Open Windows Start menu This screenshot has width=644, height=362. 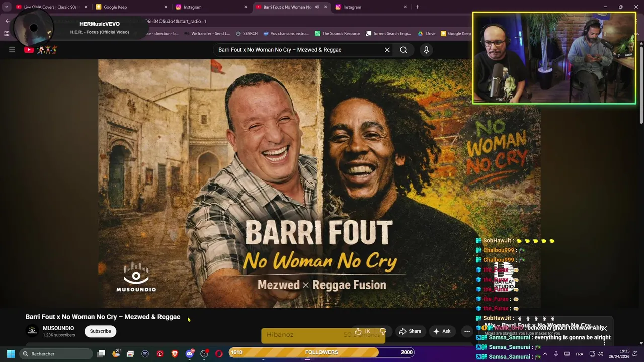coord(11,354)
